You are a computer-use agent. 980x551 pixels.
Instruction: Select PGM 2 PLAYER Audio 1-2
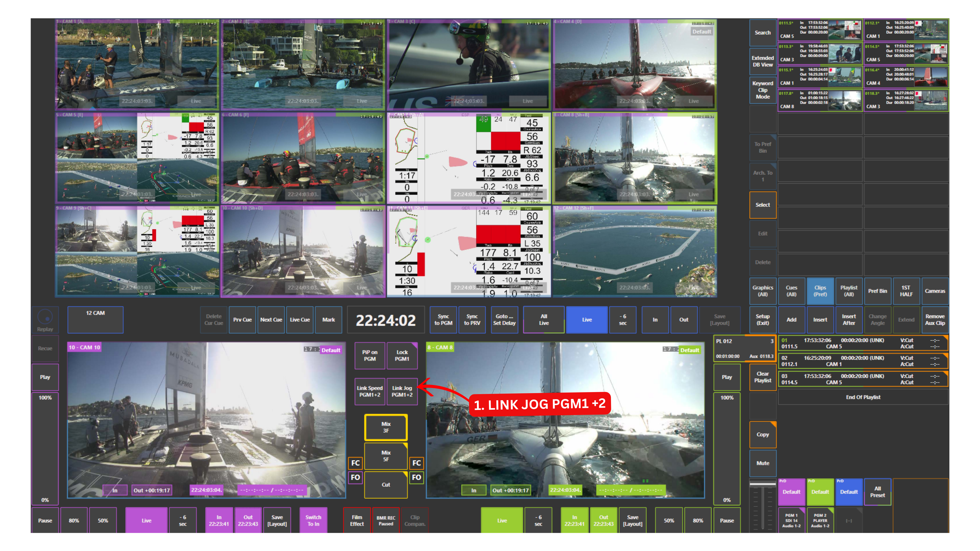pos(820,520)
